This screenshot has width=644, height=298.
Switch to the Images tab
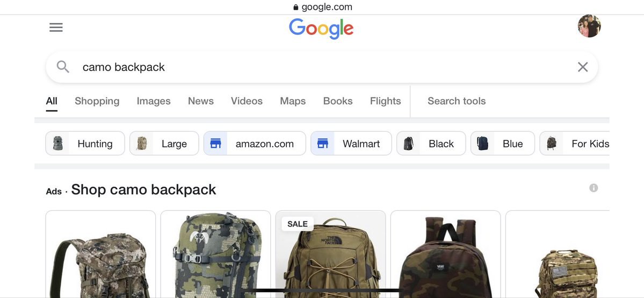click(154, 101)
